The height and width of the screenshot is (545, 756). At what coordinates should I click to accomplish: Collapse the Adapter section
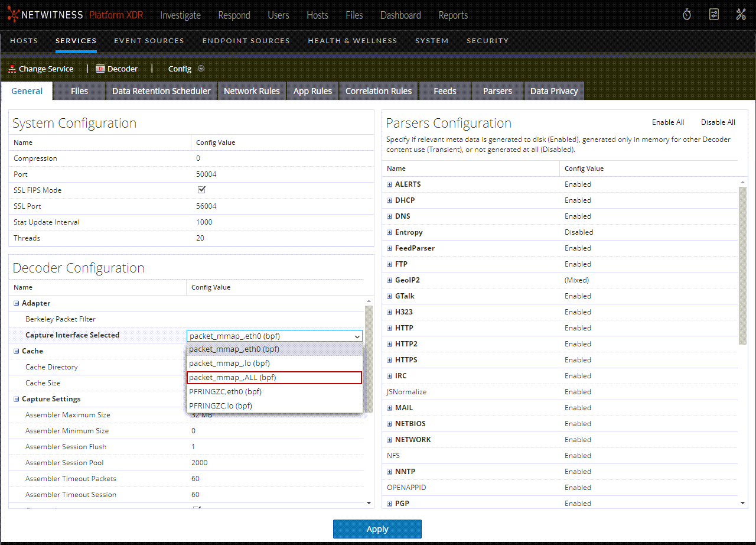(17, 303)
